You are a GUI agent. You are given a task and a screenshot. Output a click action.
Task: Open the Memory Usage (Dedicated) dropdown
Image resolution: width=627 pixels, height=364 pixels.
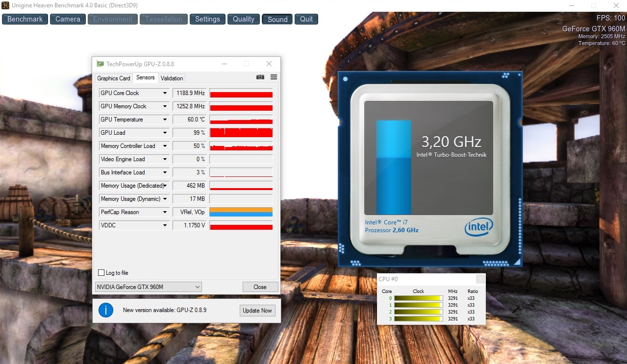click(x=165, y=186)
